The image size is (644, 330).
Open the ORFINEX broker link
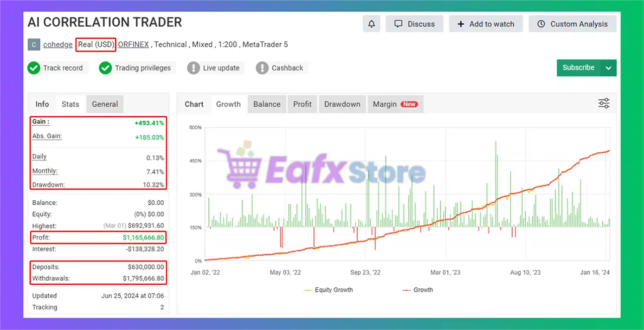tap(133, 44)
